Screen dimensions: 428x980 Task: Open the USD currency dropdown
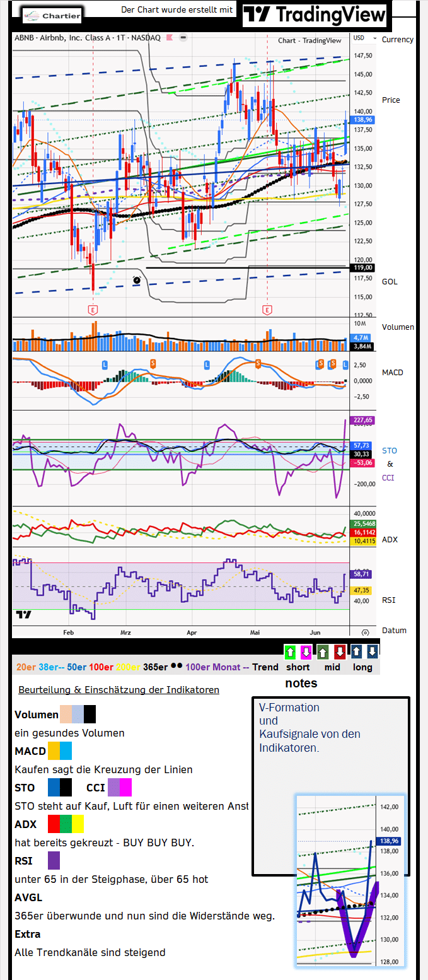[365, 38]
